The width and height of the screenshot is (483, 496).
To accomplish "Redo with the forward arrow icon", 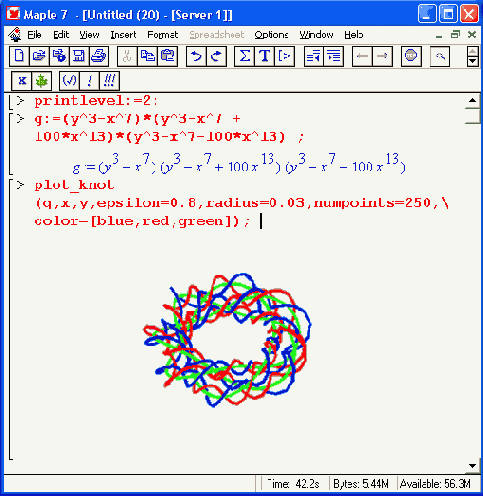I will pyautogui.click(x=216, y=56).
